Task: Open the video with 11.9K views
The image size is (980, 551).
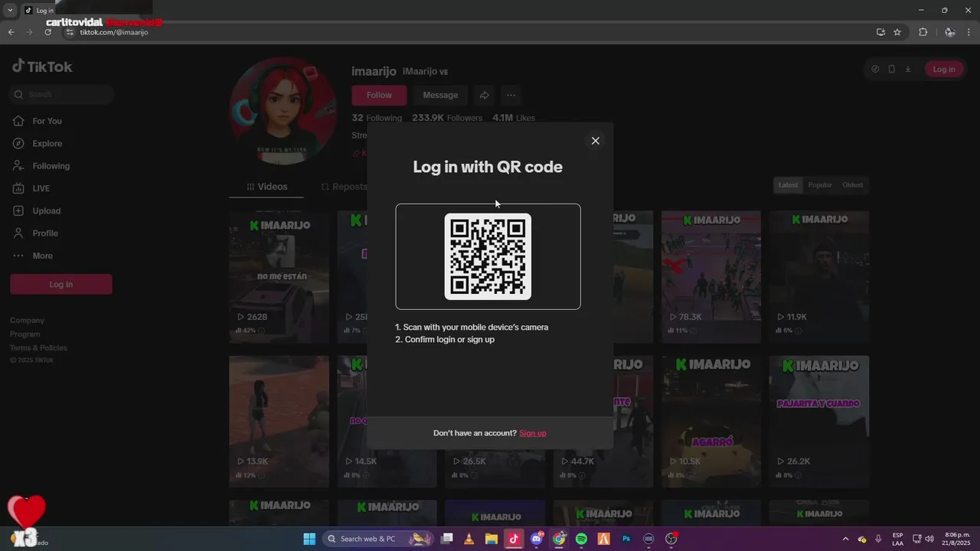Action: (819, 277)
